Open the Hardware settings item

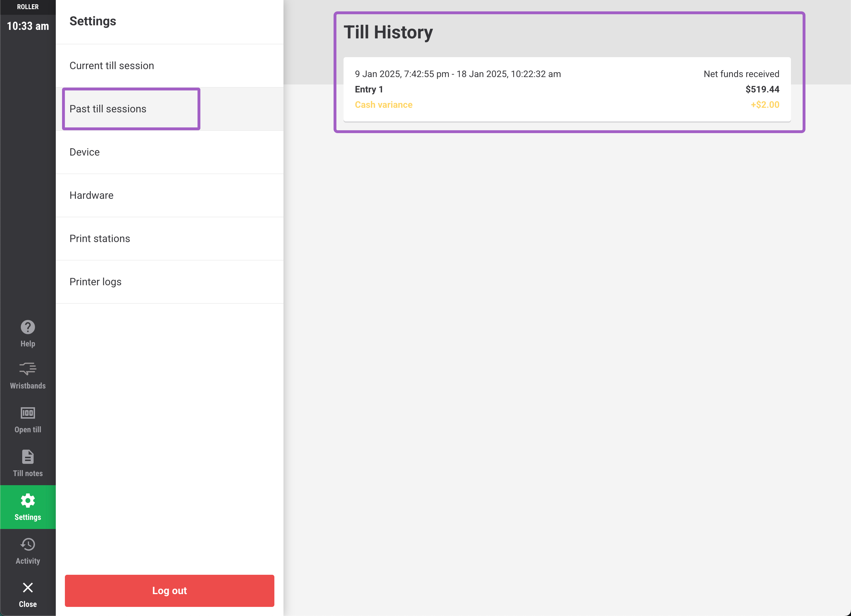point(170,195)
